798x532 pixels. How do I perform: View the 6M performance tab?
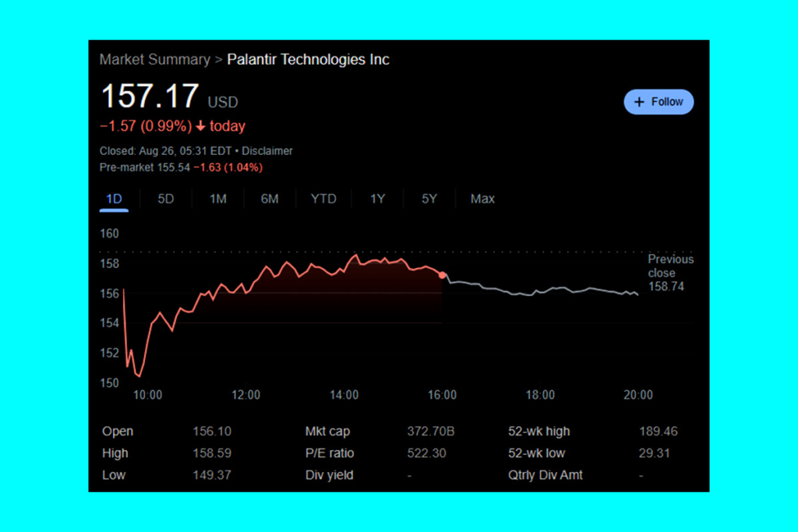pos(270,199)
